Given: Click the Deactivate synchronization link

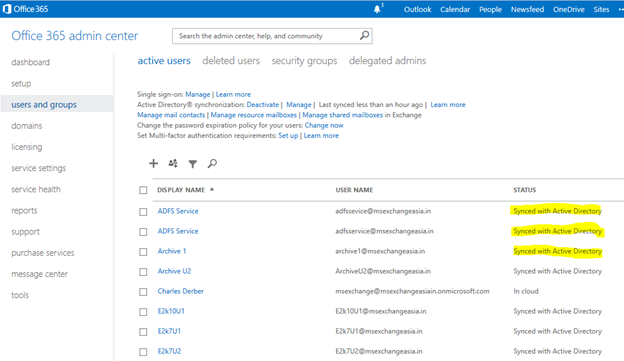Looking at the screenshot, I should [x=263, y=105].
